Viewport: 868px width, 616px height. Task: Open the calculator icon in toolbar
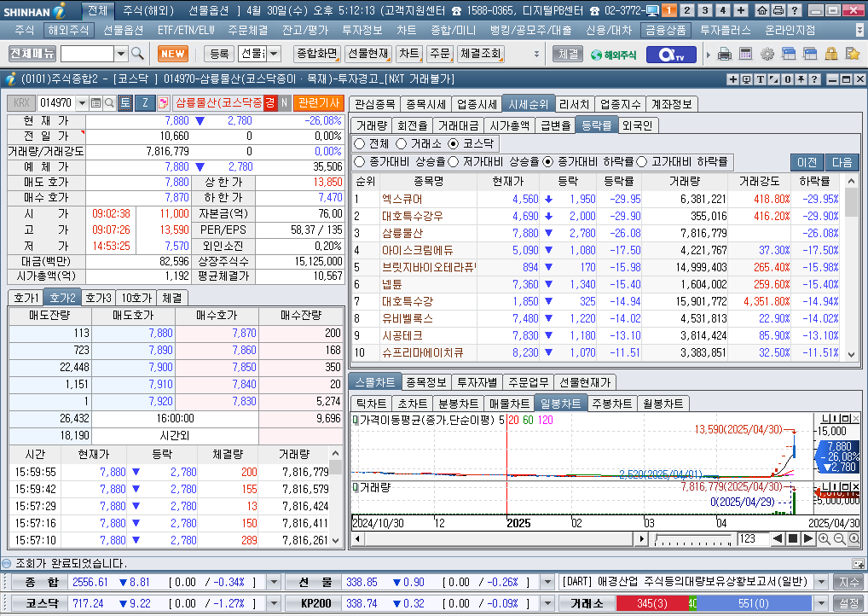point(746,55)
